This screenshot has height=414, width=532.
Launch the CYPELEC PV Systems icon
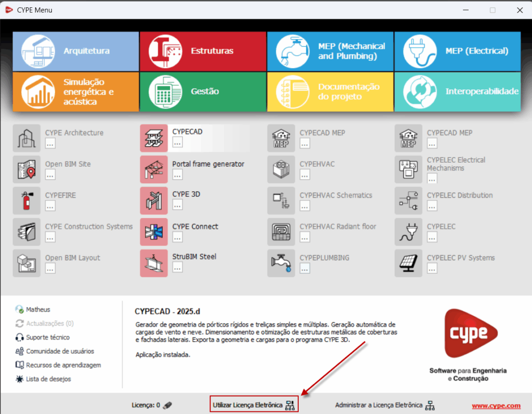[408, 263]
